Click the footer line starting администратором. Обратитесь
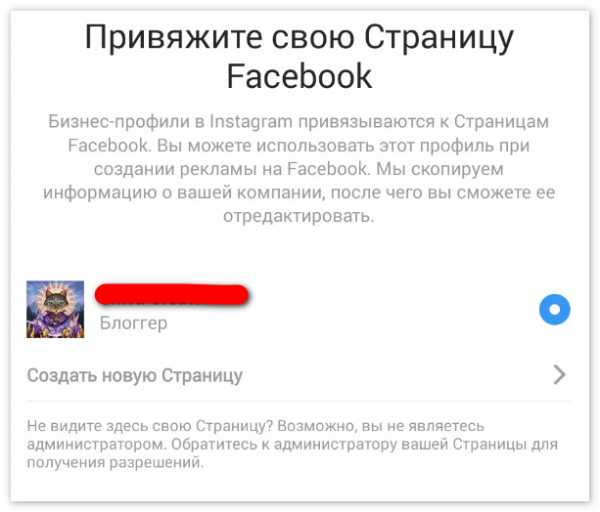Screen dimensions: 600x512 coord(292,444)
